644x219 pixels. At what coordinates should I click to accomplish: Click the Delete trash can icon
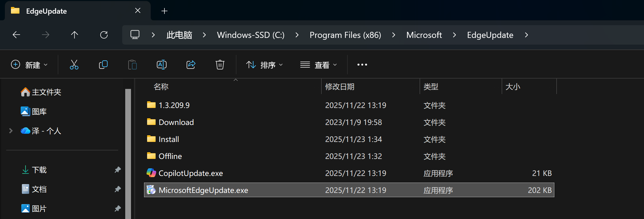pyautogui.click(x=220, y=65)
